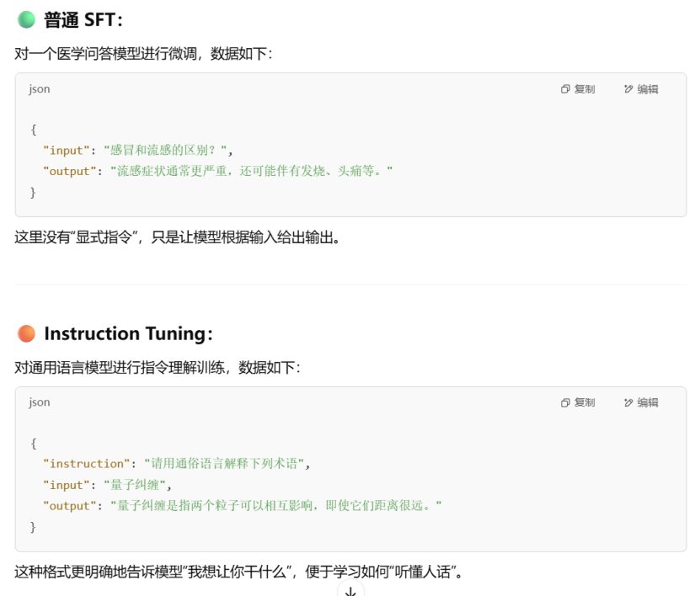Edit the Instruction Tuning json code block
The image size is (700, 596).
click(641, 402)
